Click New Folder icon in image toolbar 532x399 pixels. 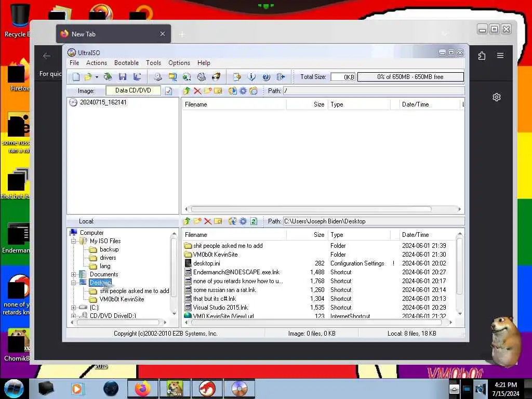(x=208, y=91)
